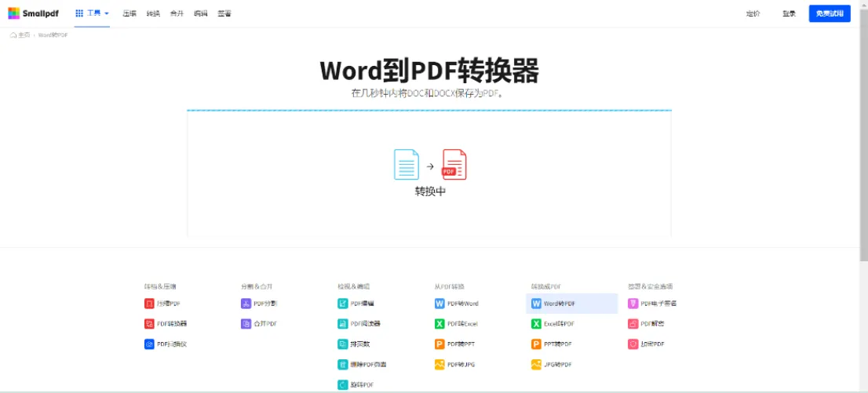Screen dimensions: 868x393
Task: Select 合并 in the top navigation
Action: click(177, 13)
